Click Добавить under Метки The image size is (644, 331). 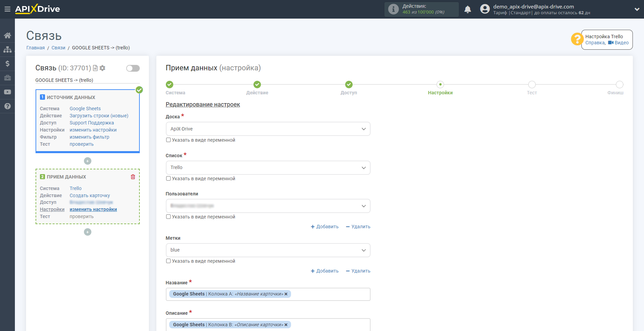pyautogui.click(x=325, y=271)
